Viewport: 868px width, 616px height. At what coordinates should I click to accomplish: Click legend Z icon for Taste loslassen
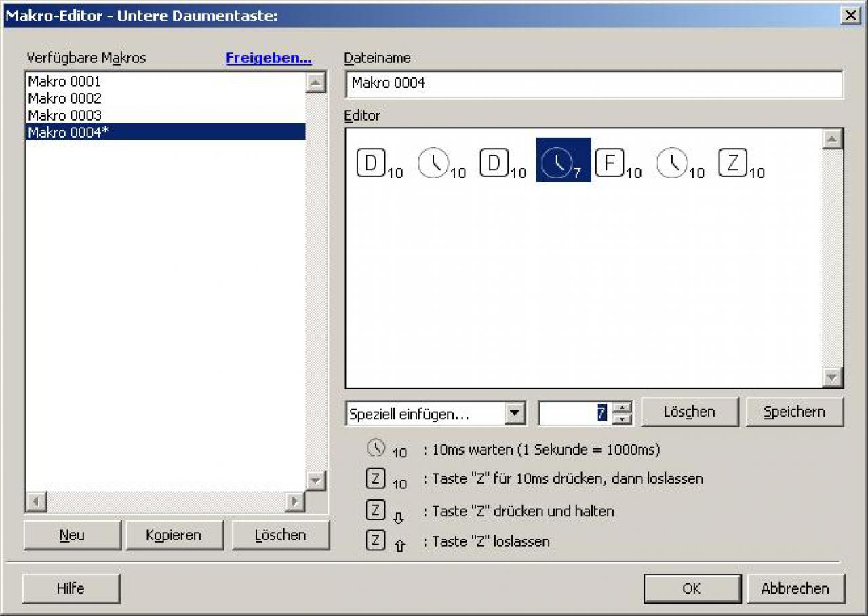click(376, 541)
